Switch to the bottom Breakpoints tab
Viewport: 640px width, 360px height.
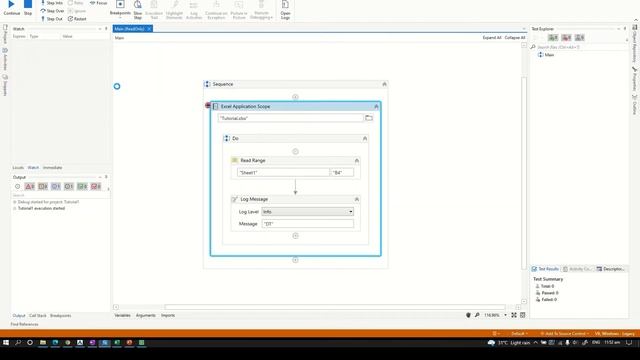pos(60,316)
